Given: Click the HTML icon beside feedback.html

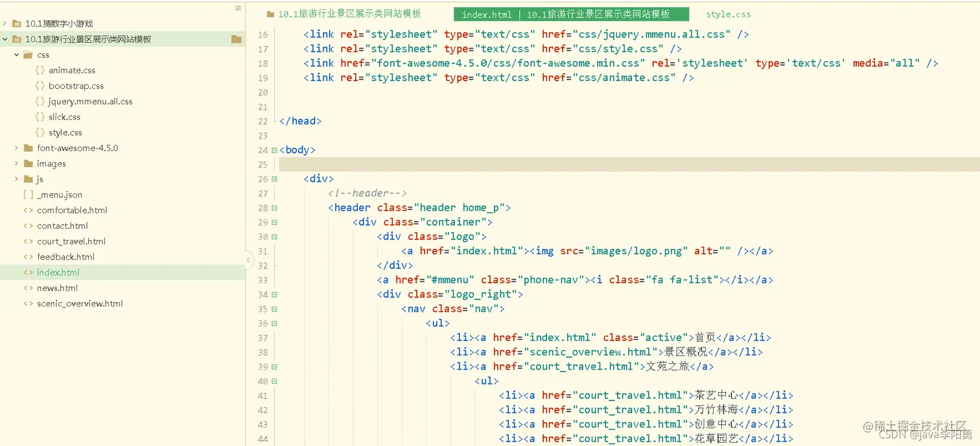Looking at the screenshot, I should click(28, 257).
